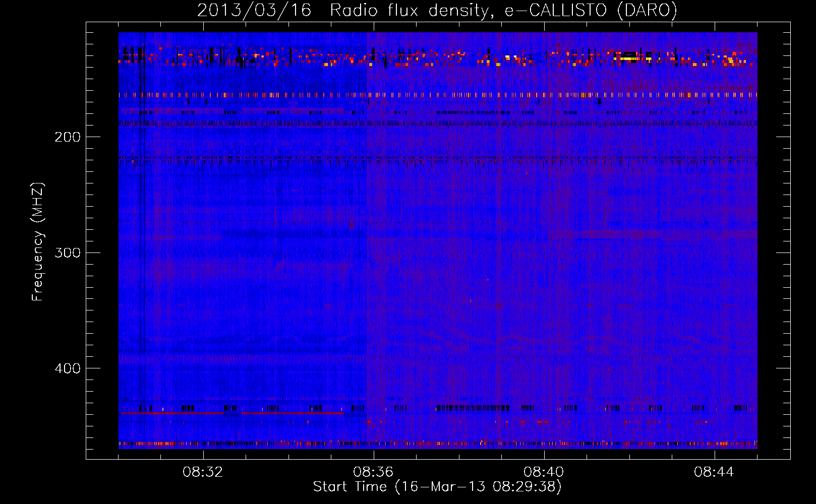Click the 08:36 time tick label
The height and width of the screenshot is (504, 816).
pos(373,472)
